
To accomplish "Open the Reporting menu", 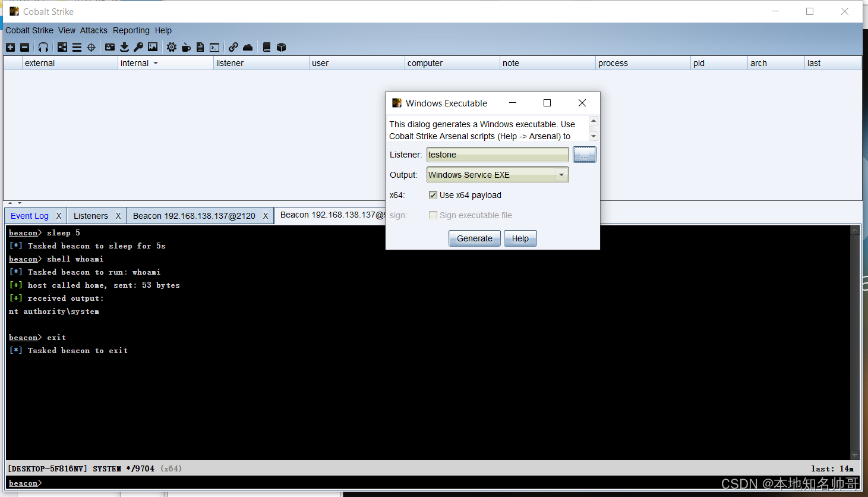I will (x=131, y=30).
